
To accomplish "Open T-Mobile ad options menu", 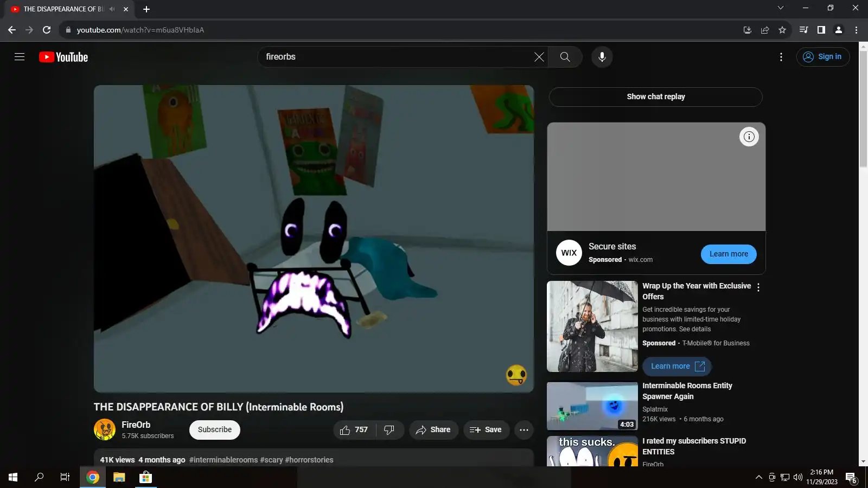I will point(758,288).
